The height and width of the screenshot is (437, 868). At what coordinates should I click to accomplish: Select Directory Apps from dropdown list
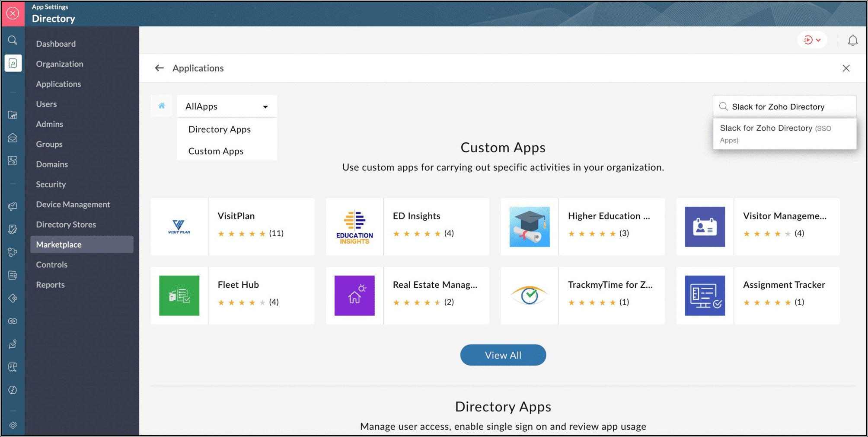(x=220, y=129)
